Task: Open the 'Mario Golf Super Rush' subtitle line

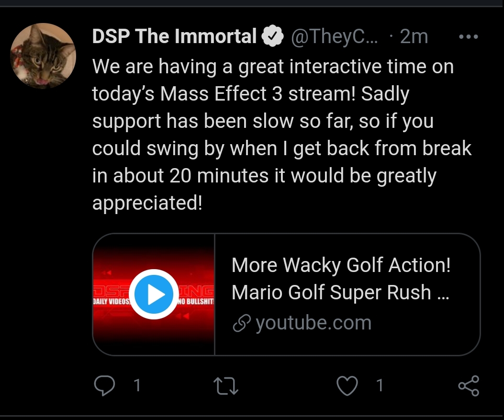Action: coord(340,293)
